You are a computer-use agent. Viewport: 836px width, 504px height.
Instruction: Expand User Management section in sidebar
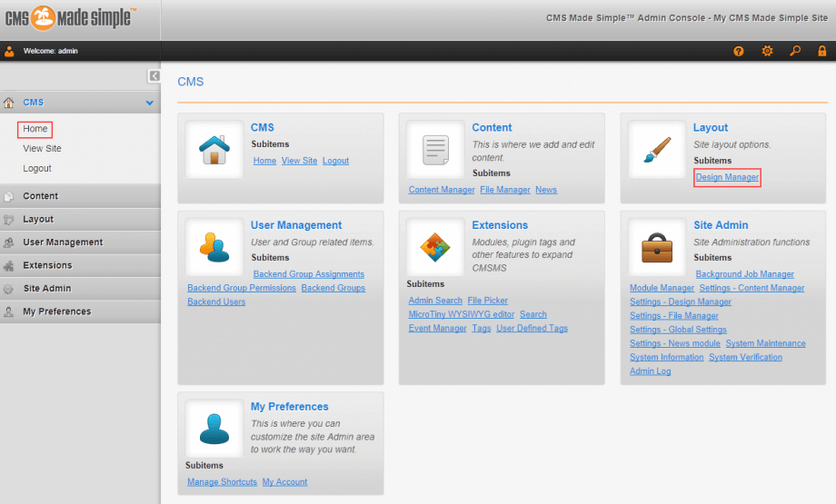[x=80, y=242]
